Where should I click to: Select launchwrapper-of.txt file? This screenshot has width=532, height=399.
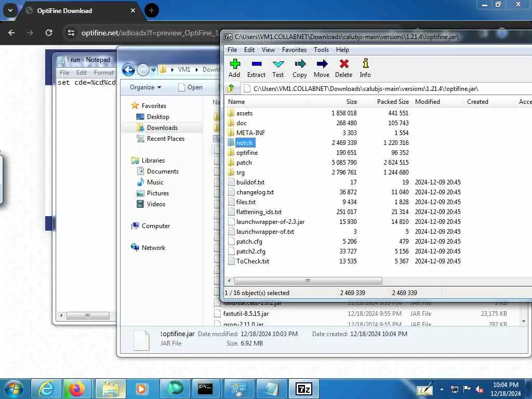coord(265,231)
